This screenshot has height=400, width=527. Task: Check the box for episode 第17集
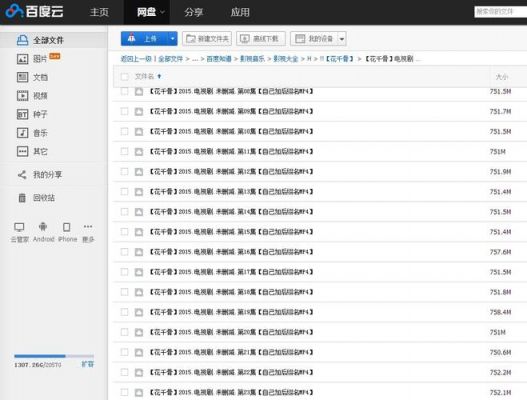(x=125, y=272)
